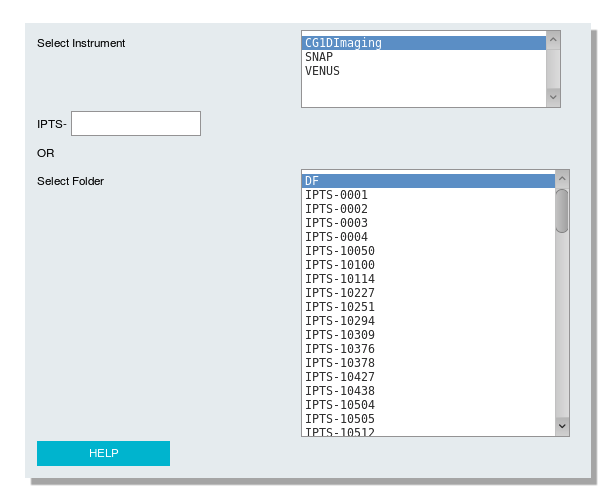Open the HELP button
Image resolution: width=616 pixels, height=501 pixels.
pos(103,453)
